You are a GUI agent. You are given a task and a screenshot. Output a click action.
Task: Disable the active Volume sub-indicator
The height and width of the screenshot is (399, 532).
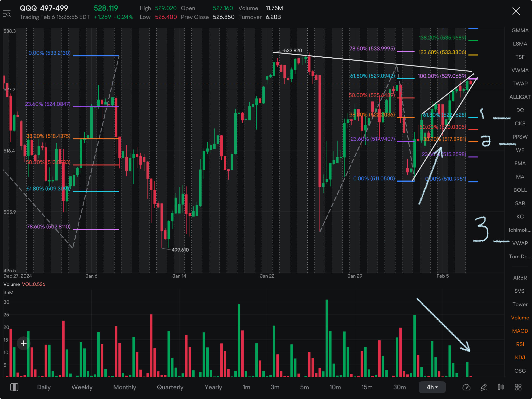point(520,318)
